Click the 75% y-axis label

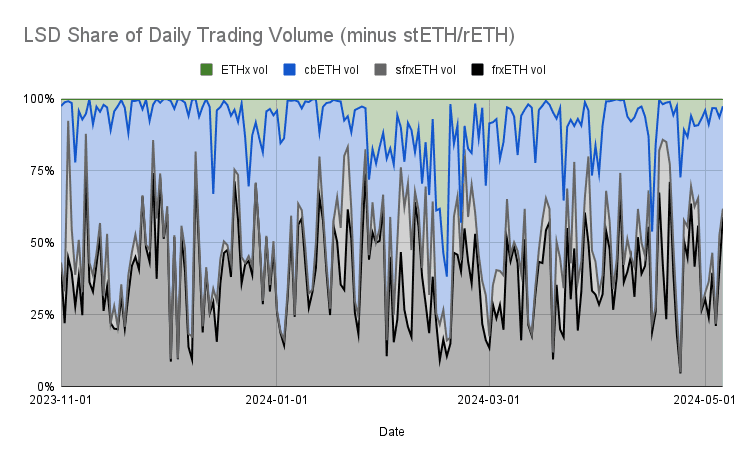point(40,171)
